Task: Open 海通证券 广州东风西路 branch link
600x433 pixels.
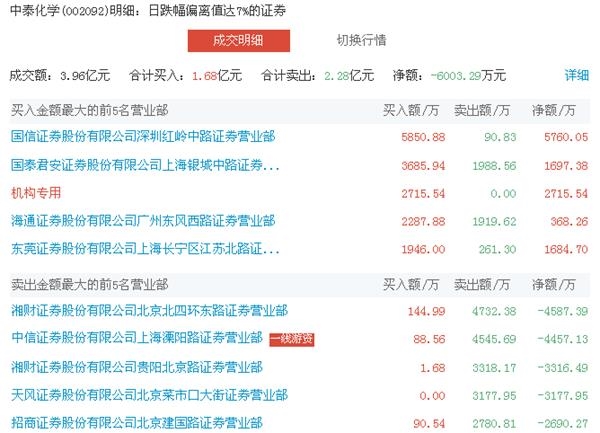Action: (142, 220)
